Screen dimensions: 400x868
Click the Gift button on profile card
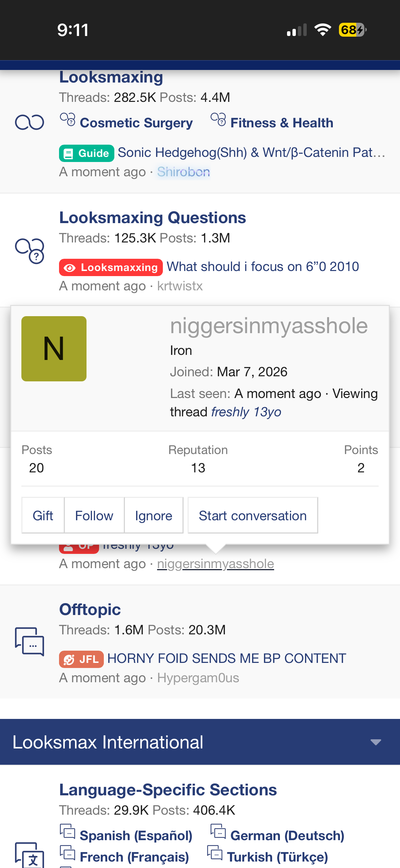coord(43,516)
